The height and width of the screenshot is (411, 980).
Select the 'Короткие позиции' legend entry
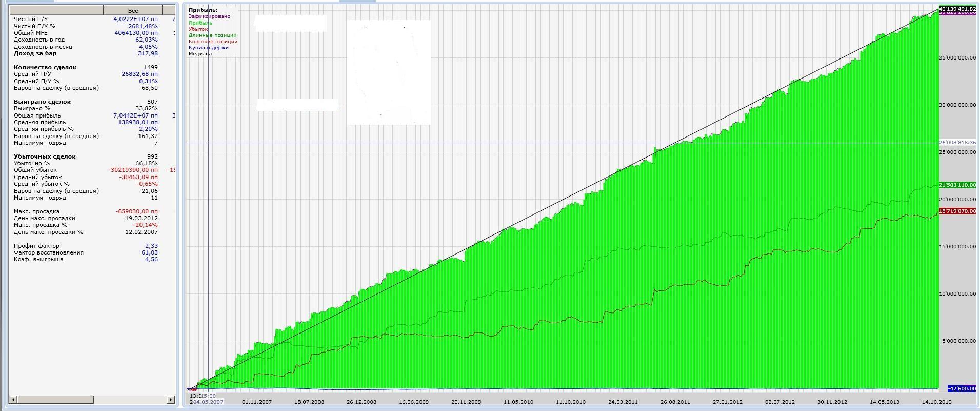213,41
